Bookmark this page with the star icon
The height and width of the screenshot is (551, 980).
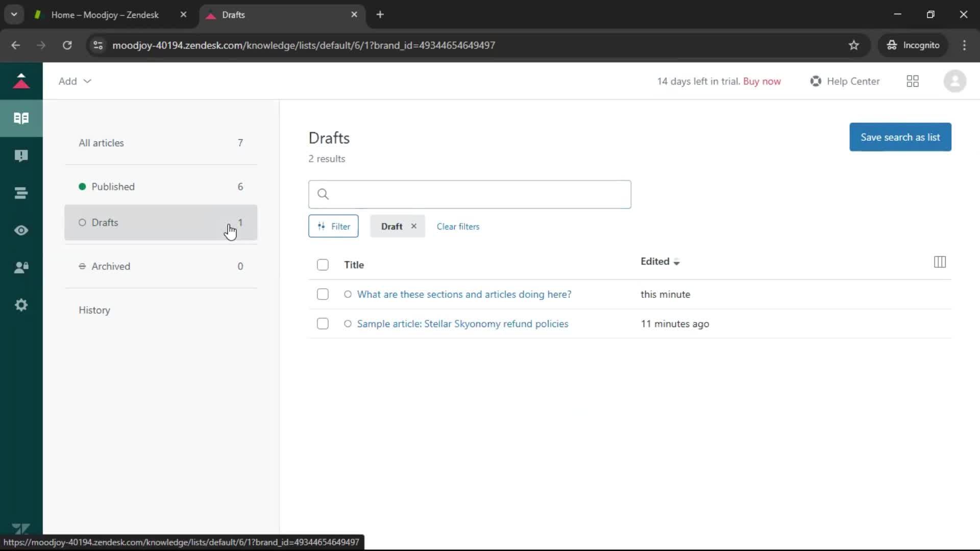[x=853, y=45]
